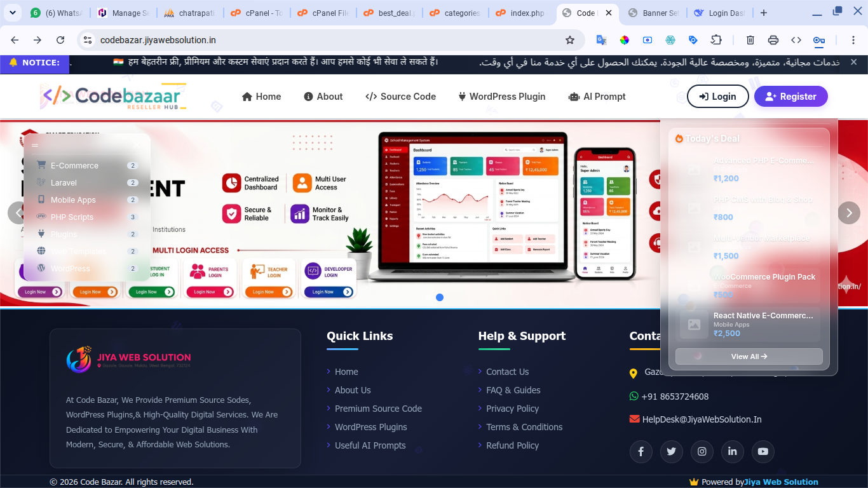Viewport: 868px width, 488px height.
Task: Switch to the categories browser tab
Action: tap(456, 13)
